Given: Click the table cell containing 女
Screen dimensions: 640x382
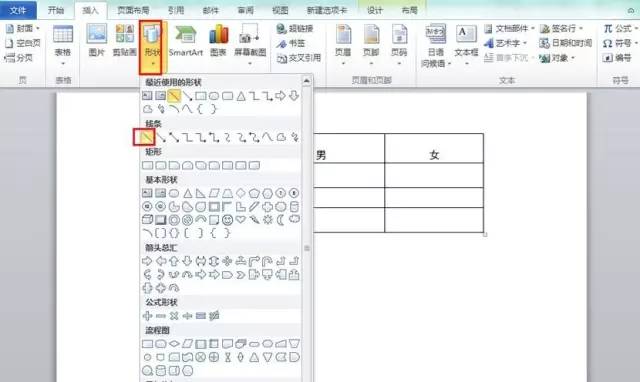Looking at the screenshot, I should coord(434,149).
